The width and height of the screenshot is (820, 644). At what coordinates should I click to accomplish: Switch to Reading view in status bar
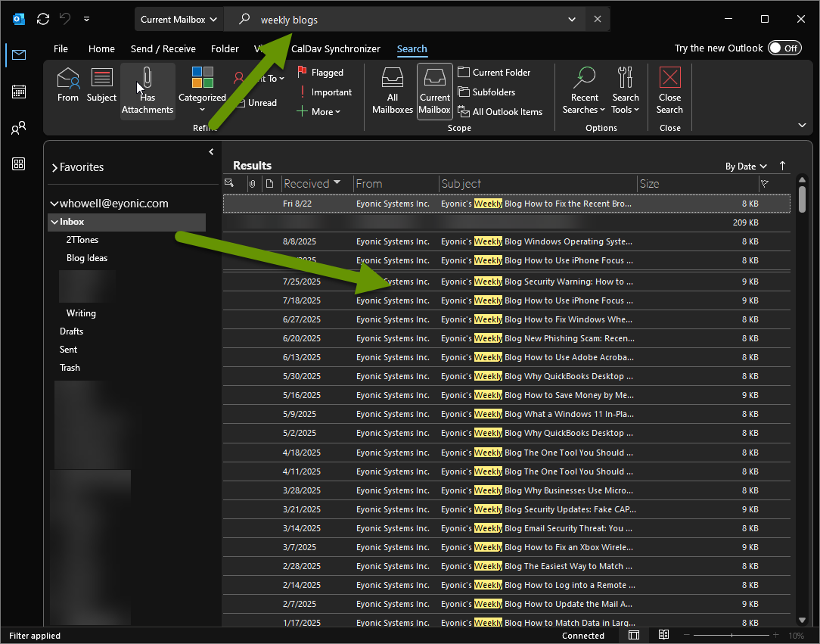pyautogui.click(x=663, y=635)
